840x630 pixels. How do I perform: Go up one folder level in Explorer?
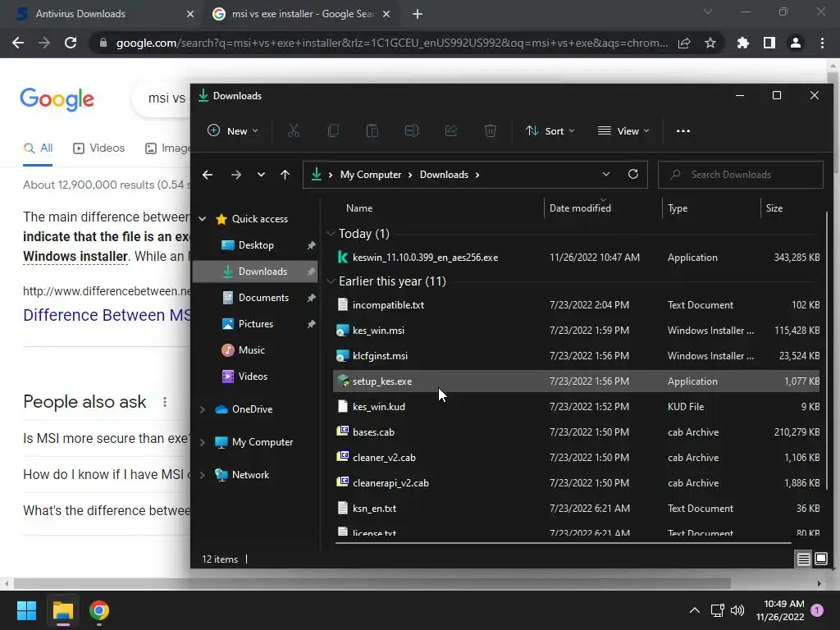click(285, 175)
